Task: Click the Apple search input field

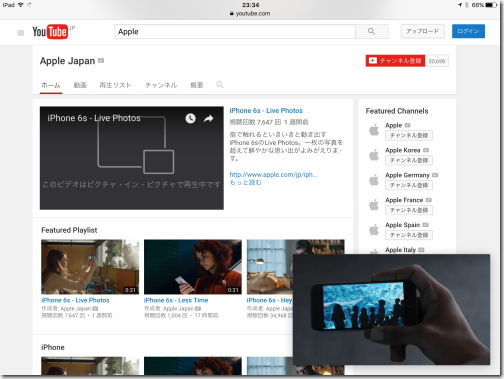Action: click(x=235, y=32)
